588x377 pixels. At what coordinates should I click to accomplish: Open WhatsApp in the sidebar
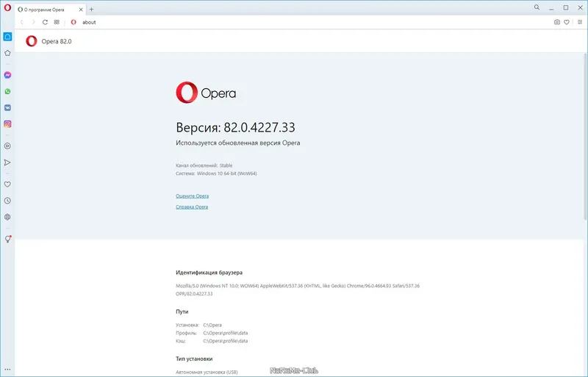point(7,92)
